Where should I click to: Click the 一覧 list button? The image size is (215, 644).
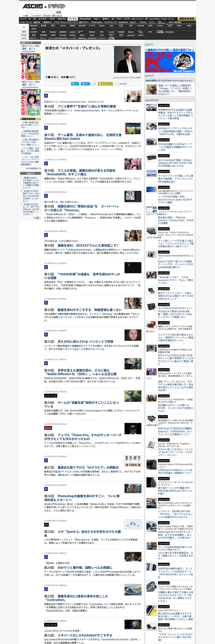[x=94, y=84]
